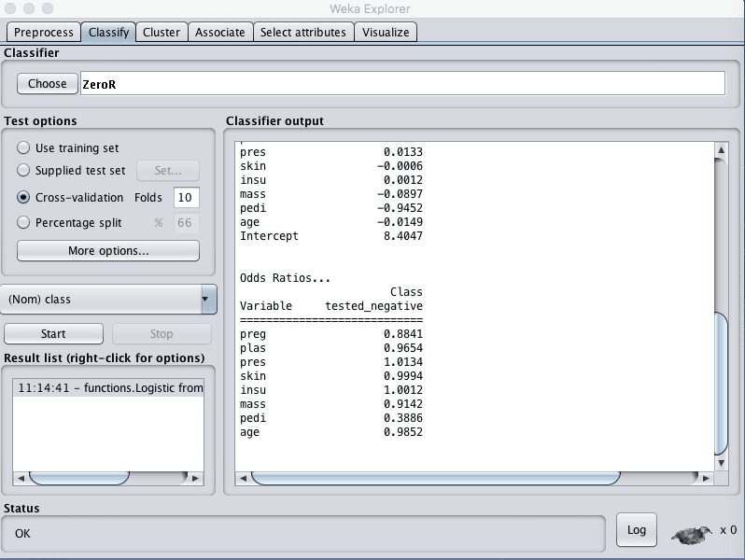The width and height of the screenshot is (745, 560).
Task: Click the right arrow of the output horizontal scrollbar
Action: [x=706, y=478]
